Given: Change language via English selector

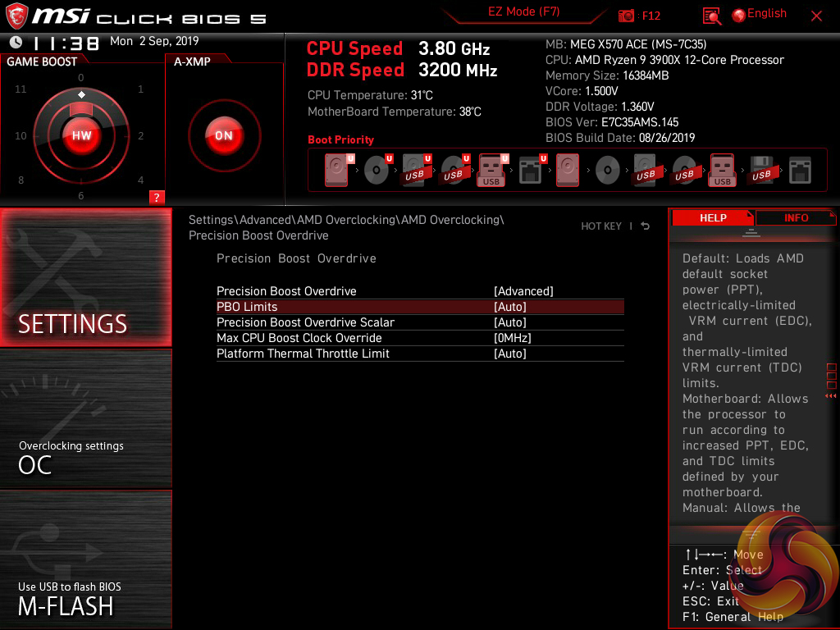Looking at the screenshot, I should (767, 14).
